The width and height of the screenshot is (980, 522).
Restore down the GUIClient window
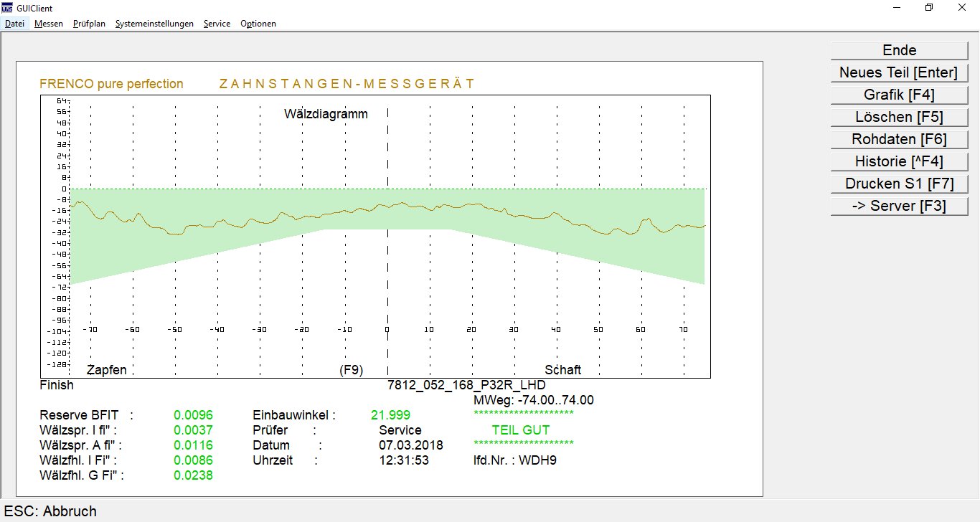point(929,8)
